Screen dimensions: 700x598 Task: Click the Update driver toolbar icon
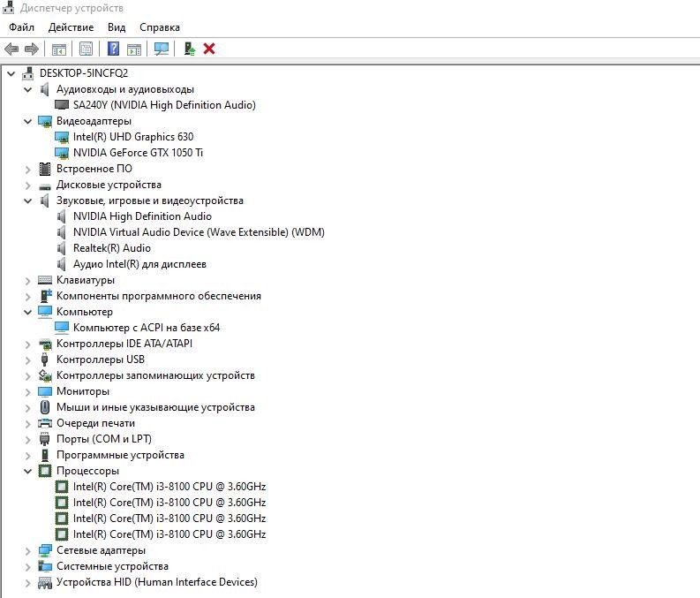(190, 49)
